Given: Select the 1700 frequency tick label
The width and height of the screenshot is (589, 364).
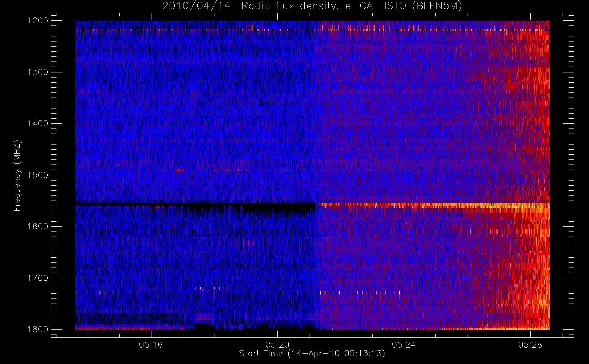Looking at the screenshot, I should (38, 278).
